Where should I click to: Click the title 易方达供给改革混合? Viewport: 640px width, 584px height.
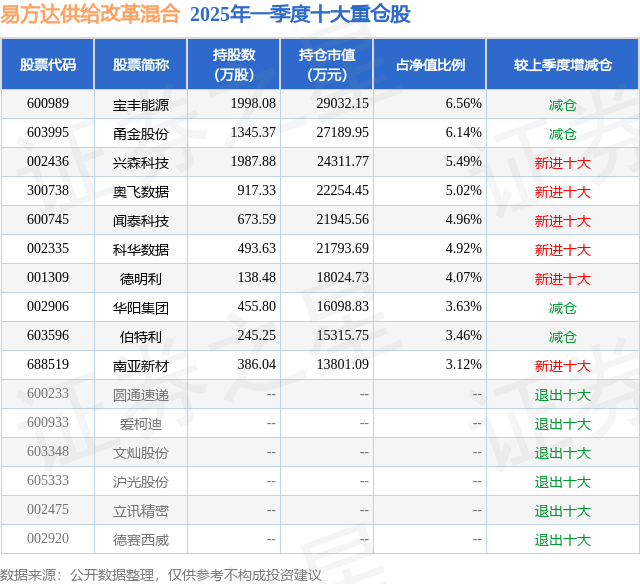pos(90,13)
